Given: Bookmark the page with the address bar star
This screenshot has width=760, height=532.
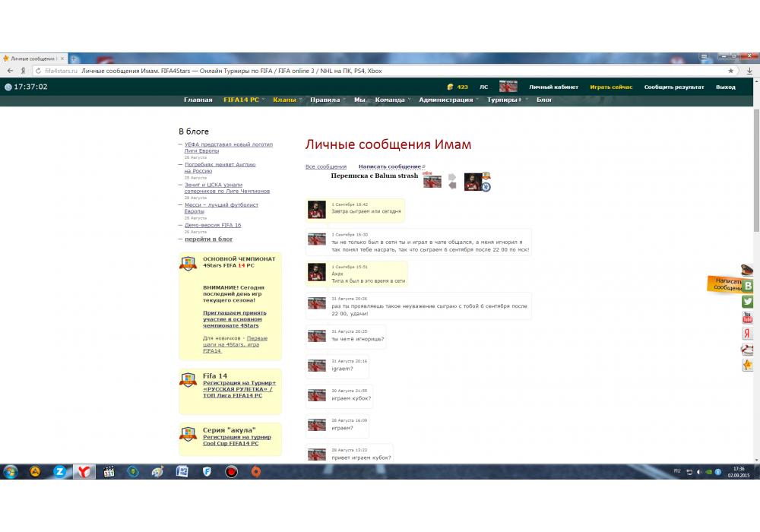Looking at the screenshot, I should 731,71.
